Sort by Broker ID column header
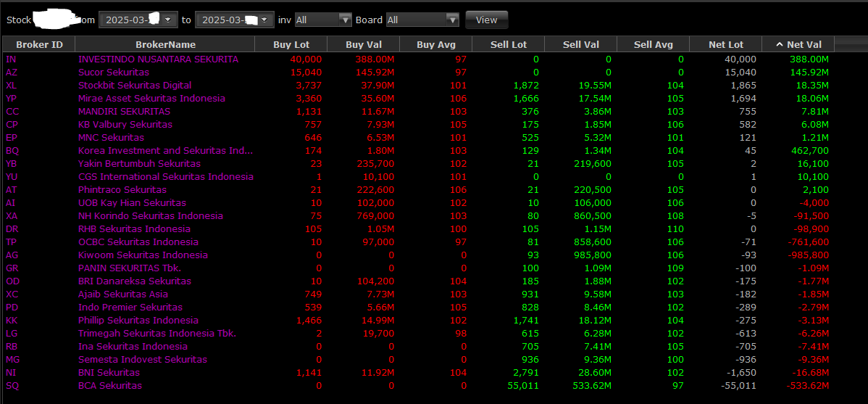 pos(39,44)
